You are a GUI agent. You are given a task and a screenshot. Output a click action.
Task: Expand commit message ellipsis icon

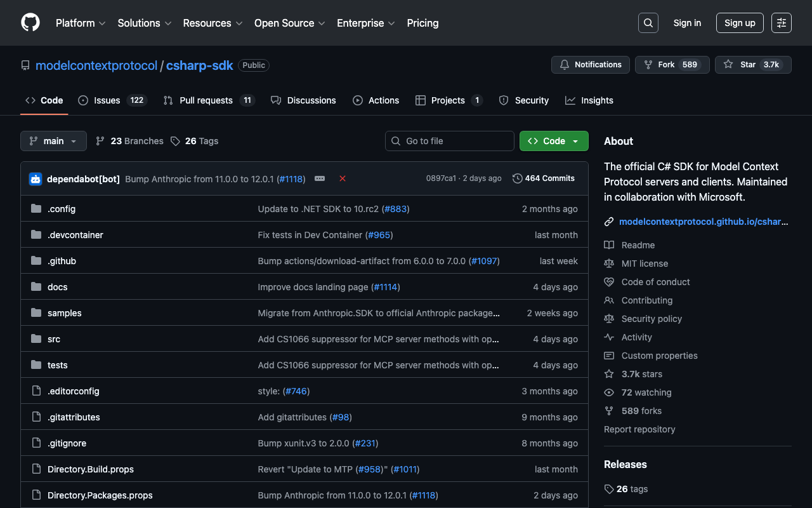click(x=320, y=179)
